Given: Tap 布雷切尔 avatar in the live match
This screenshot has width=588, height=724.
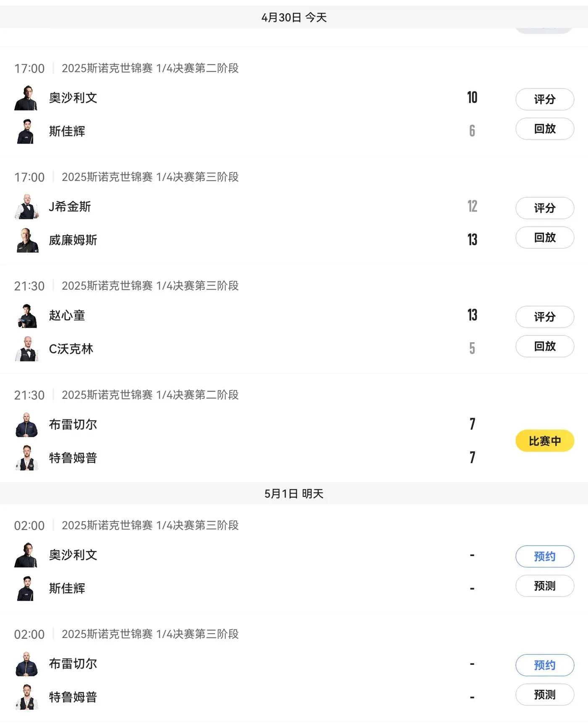Looking at the screenshot, I should 26,425.
